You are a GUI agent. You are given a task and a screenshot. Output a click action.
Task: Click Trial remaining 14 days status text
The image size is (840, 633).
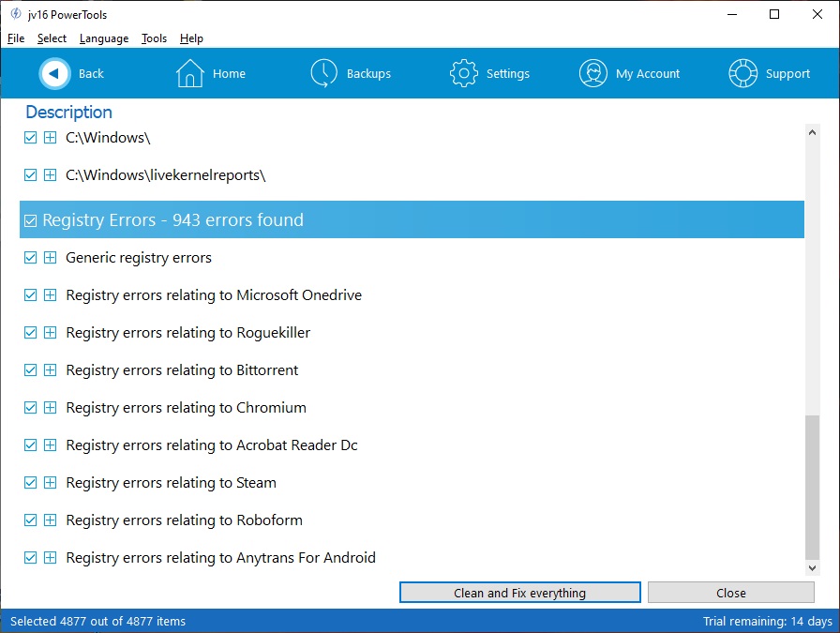[x=767, y=621]
